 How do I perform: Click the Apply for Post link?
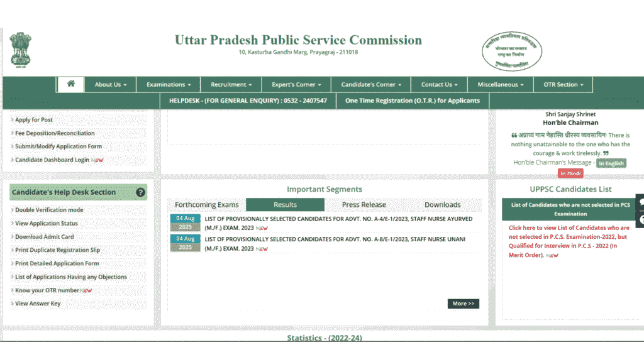pos(34,120)
